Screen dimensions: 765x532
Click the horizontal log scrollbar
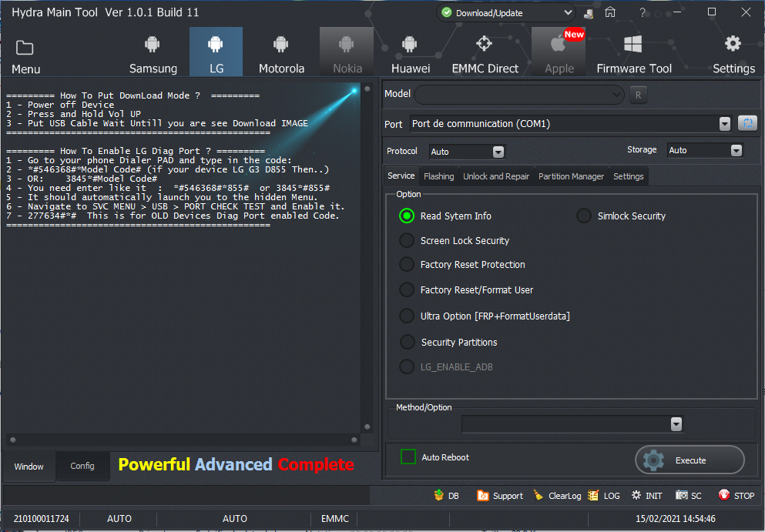(183, 440)
